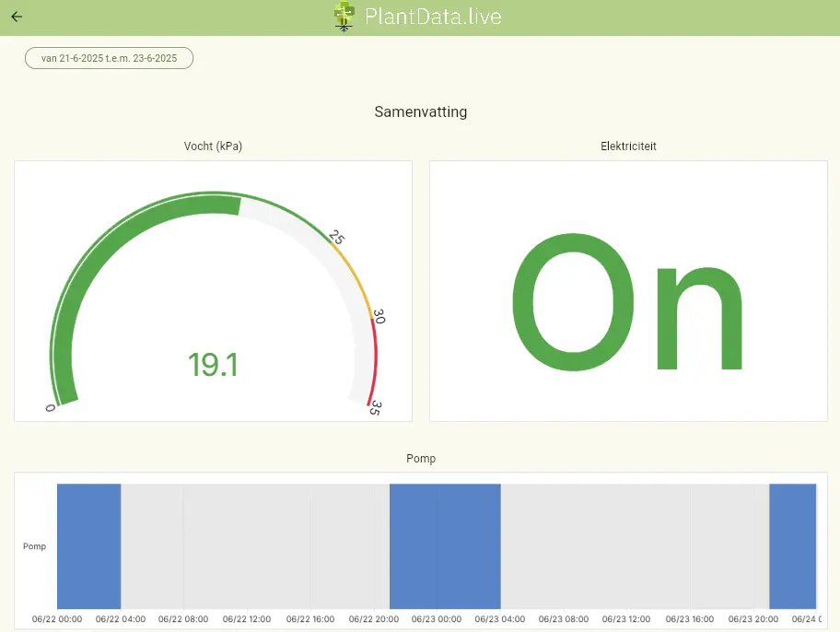Open the date range picker 21-6-2025 to 23-6-2025

[109, 58]
